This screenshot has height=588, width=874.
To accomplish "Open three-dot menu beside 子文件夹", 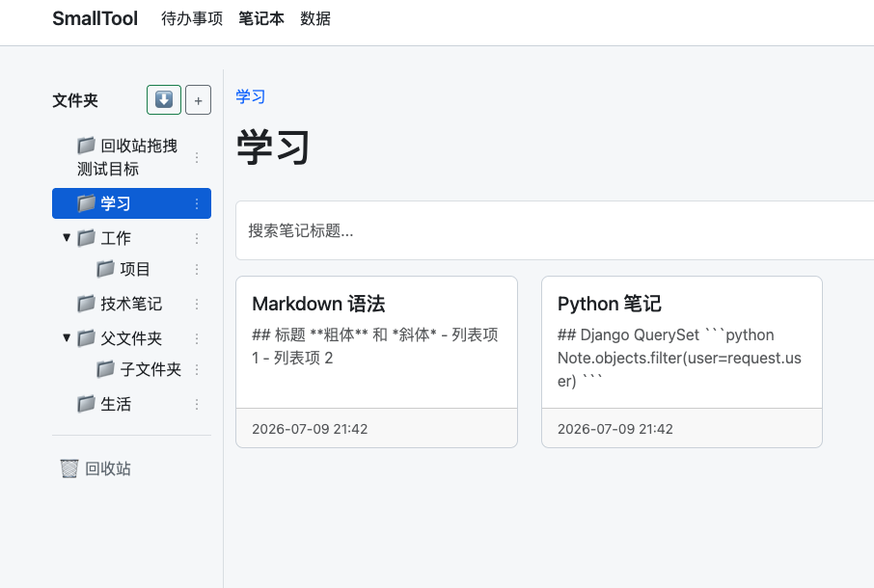I will (197, 370).
